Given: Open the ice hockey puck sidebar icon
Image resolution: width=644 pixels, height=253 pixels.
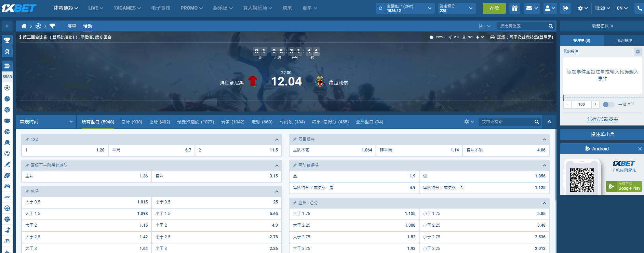Looking at the screenshot, I should [7, 121].
